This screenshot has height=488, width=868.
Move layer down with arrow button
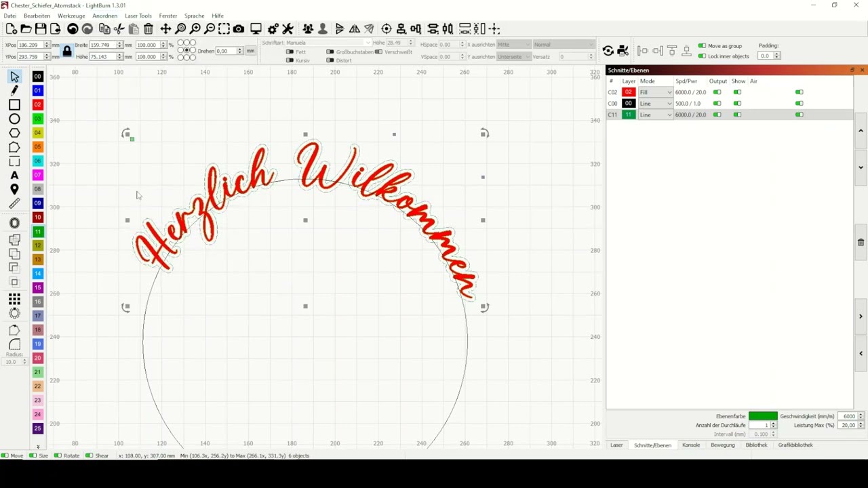(861, 167)
